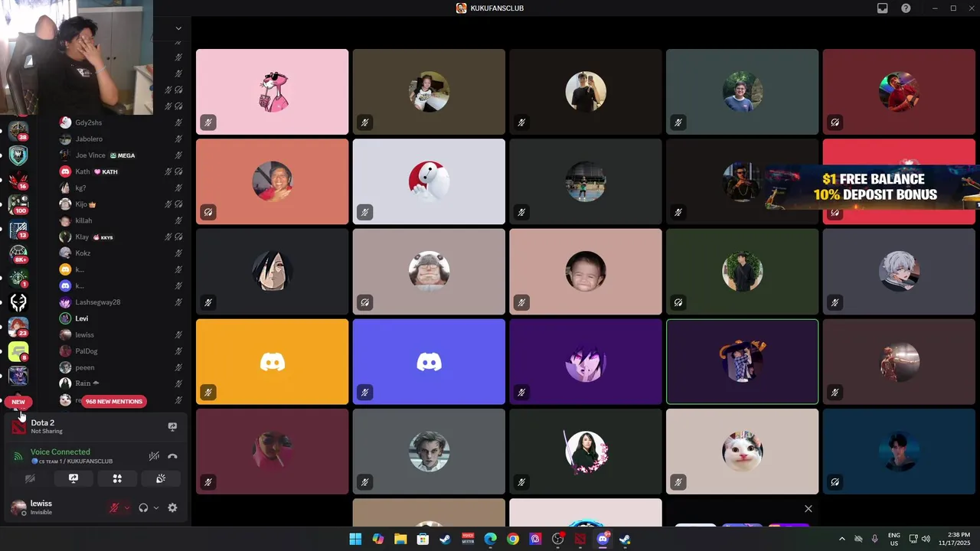This screenshot has width=980, height=551.
Task: Close the popup with X near bottom right
Action: tap(808, 509)
